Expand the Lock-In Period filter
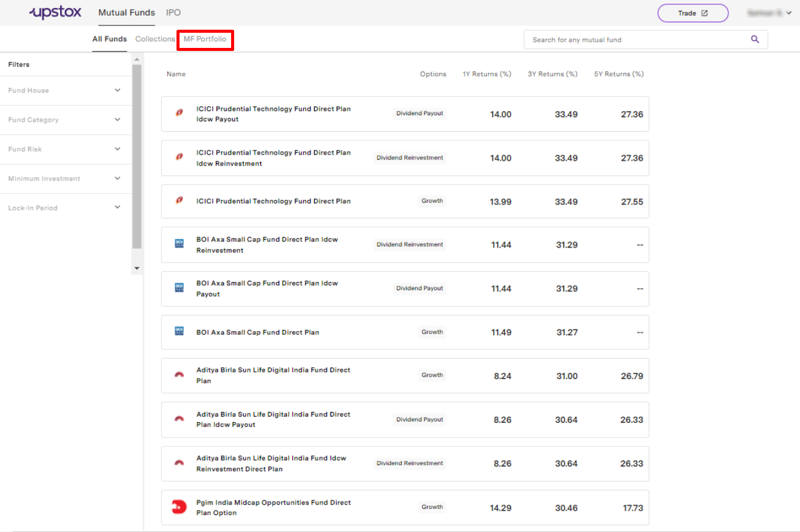This screenshot has height=532, width=800. (65, 207)
